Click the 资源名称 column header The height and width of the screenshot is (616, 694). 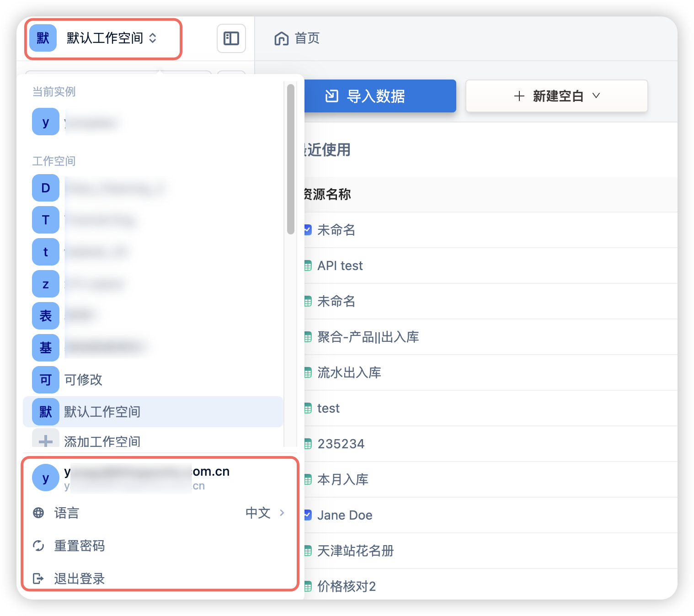pyautogui.click(x=328, y=194)
